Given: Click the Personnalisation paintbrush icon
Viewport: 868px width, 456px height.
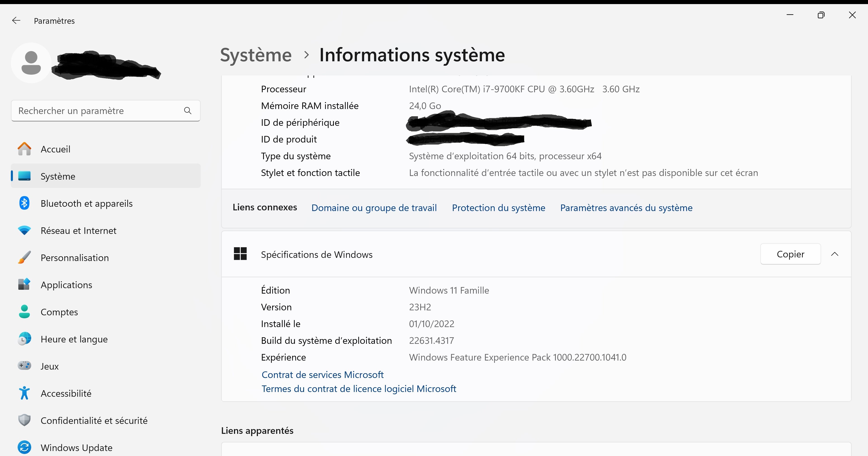Looking at the screenshot, I should (x=24, y=258).
